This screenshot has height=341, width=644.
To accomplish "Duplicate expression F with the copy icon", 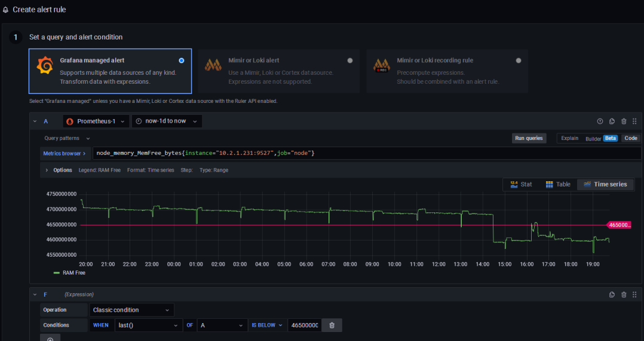I will (612, 294).
